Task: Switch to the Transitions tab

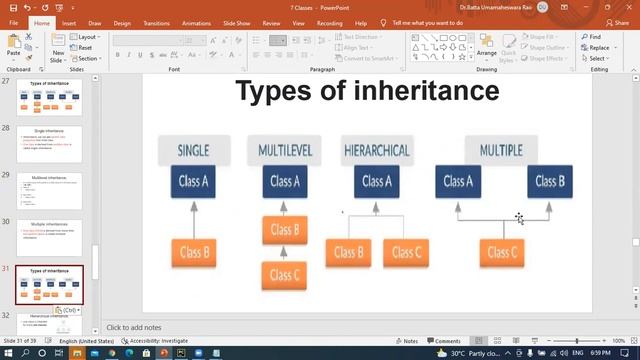Action: 156,23
